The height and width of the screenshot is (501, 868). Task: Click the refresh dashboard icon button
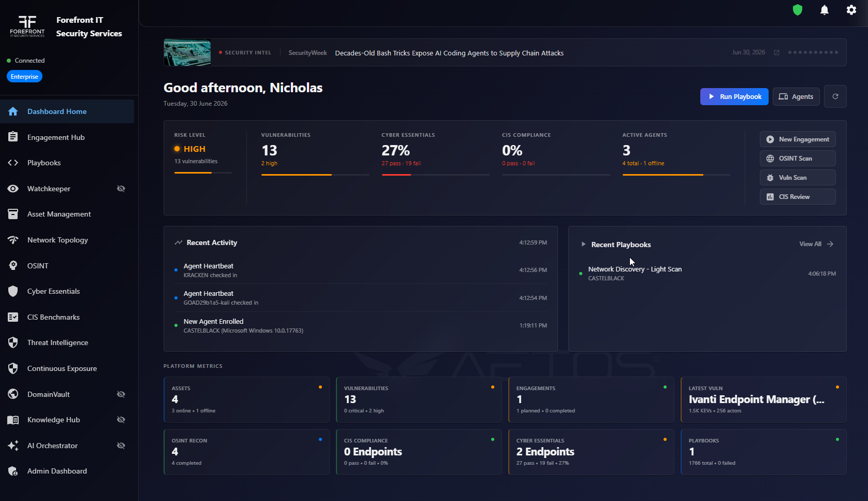click(x=835, y=96)
